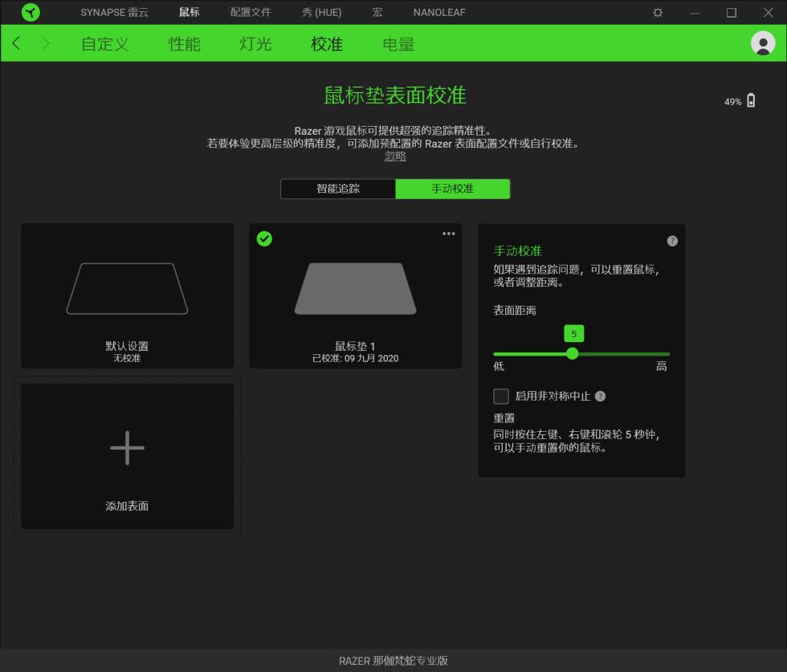Viewport: 787px width, 672px height.
Task: Go to the 校准 sub-tab
Action: pos(327,44)
